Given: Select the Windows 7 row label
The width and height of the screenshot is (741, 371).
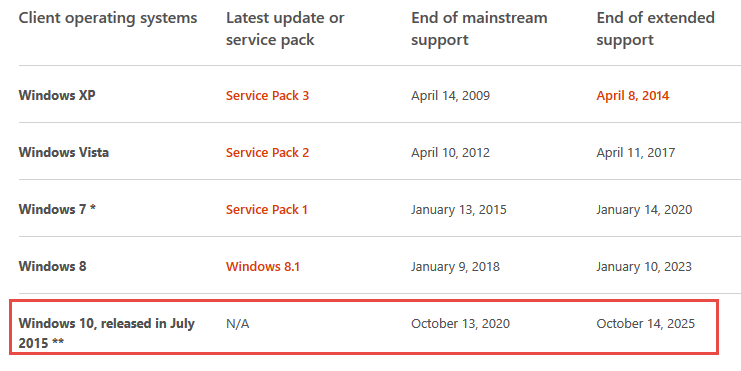Looking at the screenshot, I should point(57,209).
